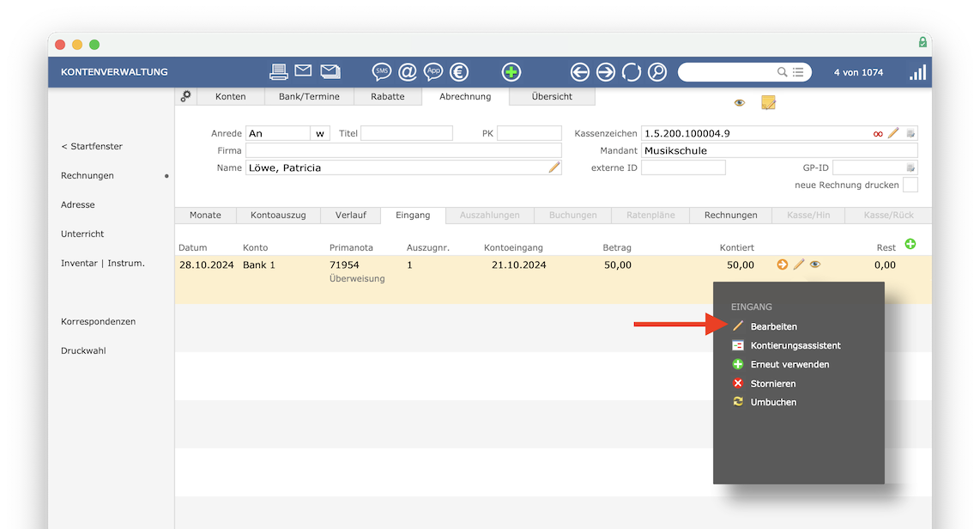Click into the externe ID field
The width and height of the screenshot is (980, 529).
[x=684, y=167]
